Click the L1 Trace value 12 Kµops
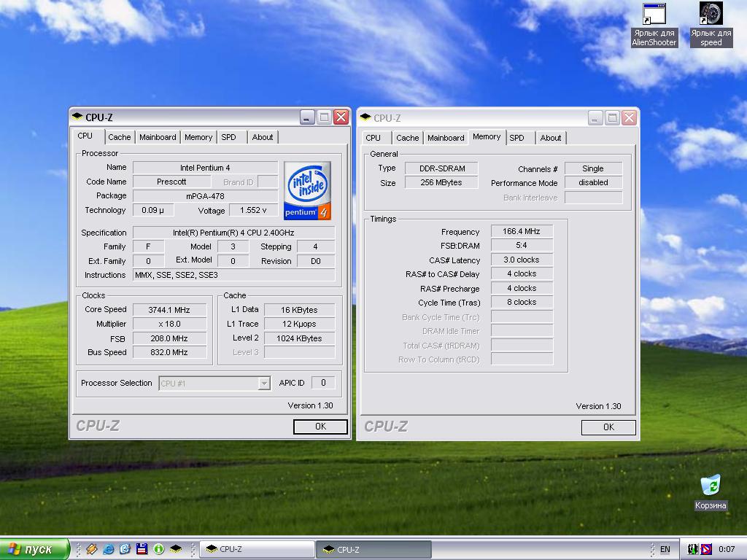 [x=299, y=324]
